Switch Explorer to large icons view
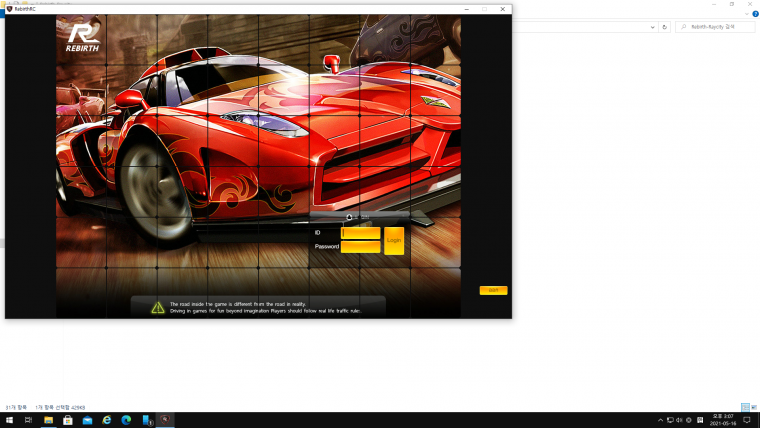Image resolution: width=760 pixels, height=428 pixels. 754,407
